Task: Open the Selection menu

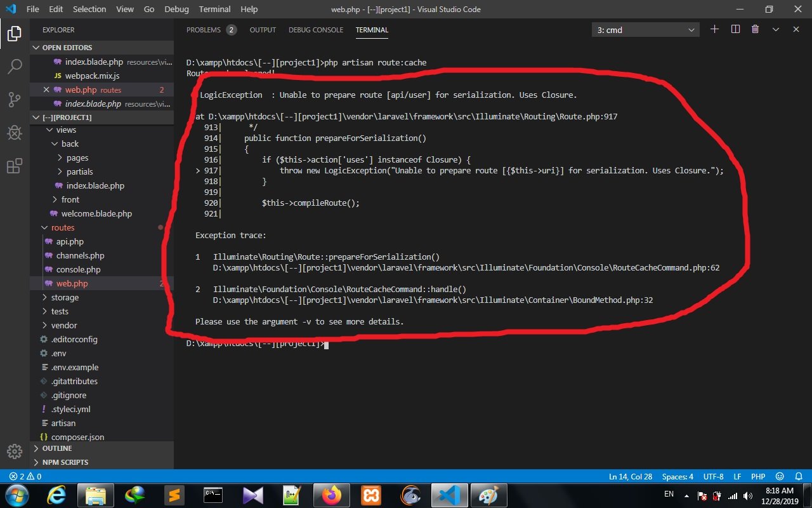Action: point(89,9)
